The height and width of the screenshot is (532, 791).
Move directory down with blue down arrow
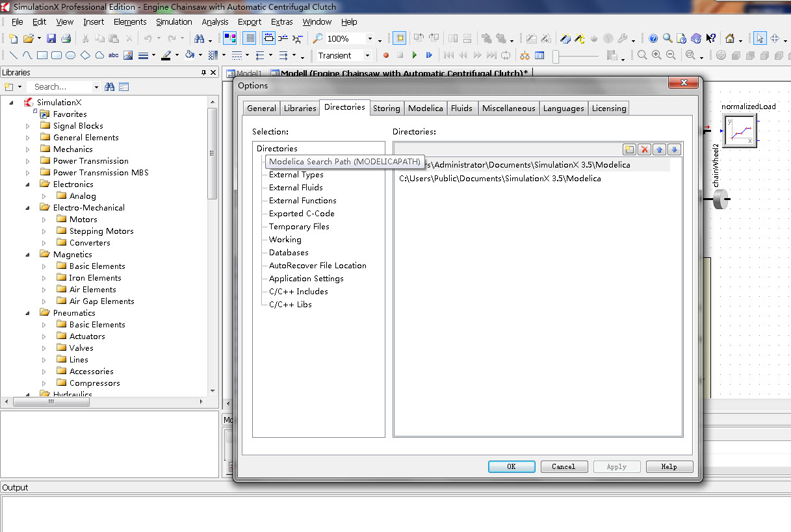click(x=675, y=149)
